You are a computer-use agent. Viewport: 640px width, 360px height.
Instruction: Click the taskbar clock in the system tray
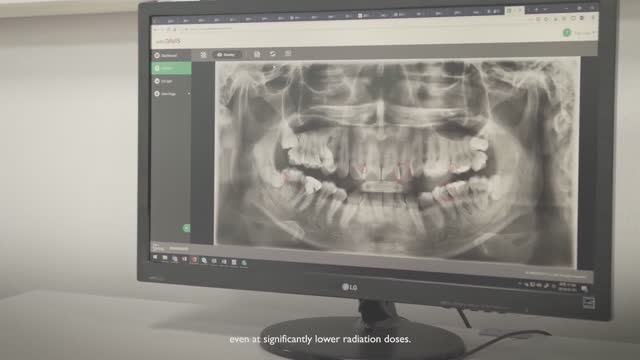(568, 287)
